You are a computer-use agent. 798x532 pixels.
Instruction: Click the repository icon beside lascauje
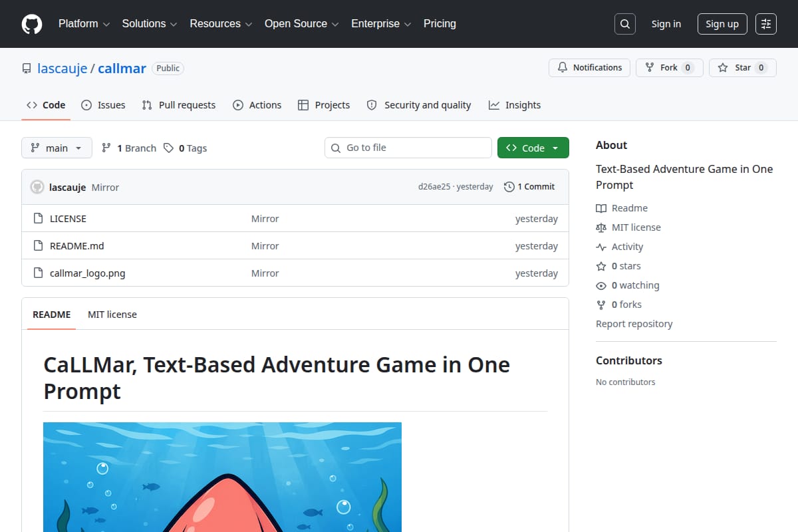pyautogui.click(x=27, y=68)
